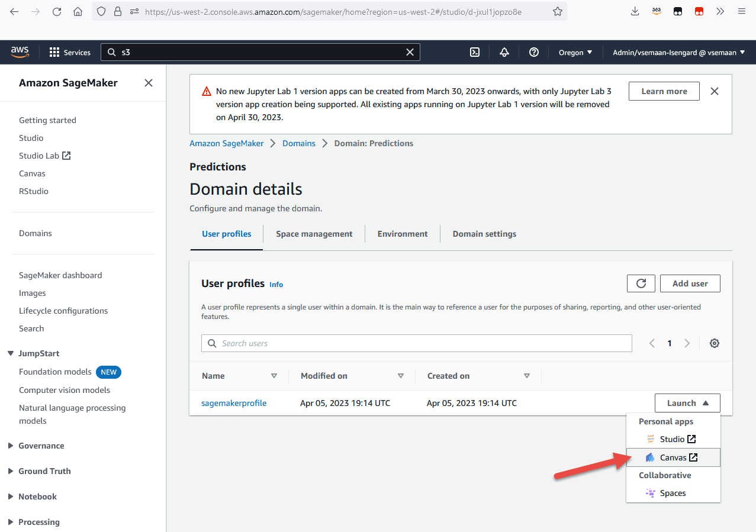Image resolution: width=756 pixels, height=532 pixels.
Task: Clear the AWS search box with X
Action: 410,52
